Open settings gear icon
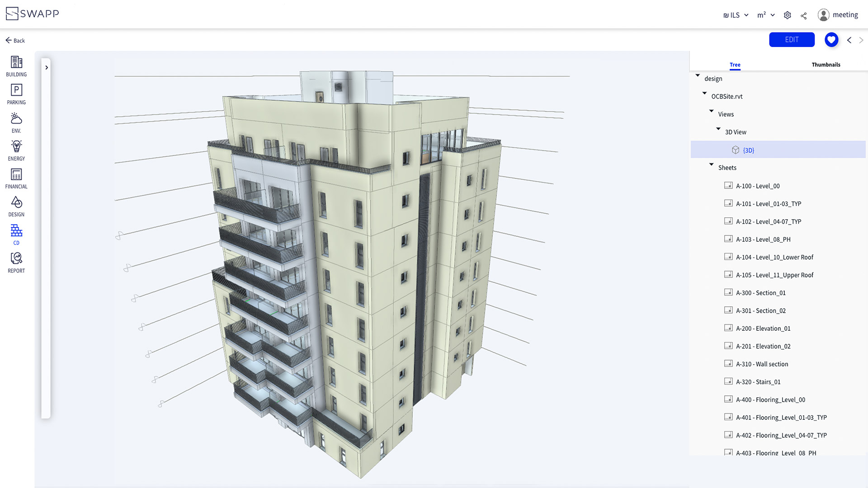The height and width of the screenshot is (488, 868). click(x=787, y=15)
